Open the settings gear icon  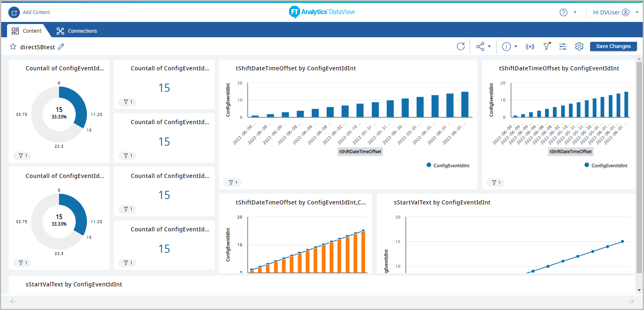coord(579,46)
